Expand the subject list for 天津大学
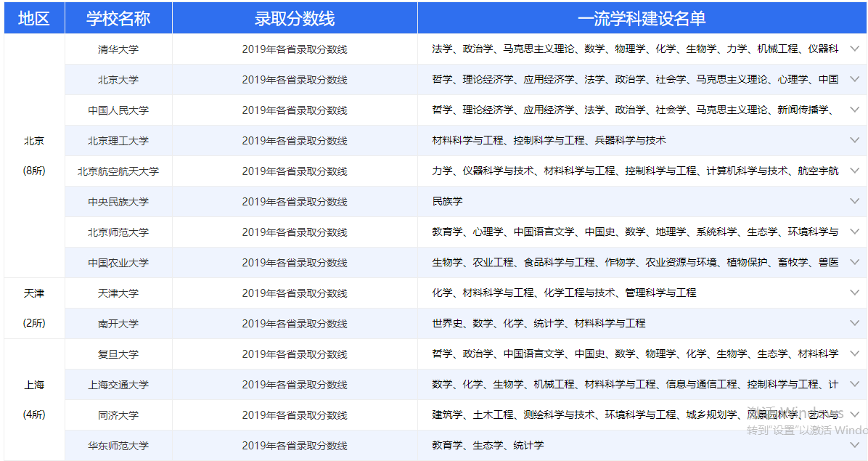Screen dimensions: 868x461 tap(855, 292)
